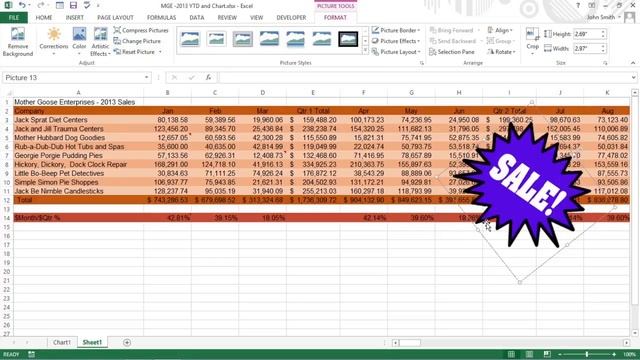Click the Height input field
The width and height of the screenshot is (640, 360).
coord(587,34)
